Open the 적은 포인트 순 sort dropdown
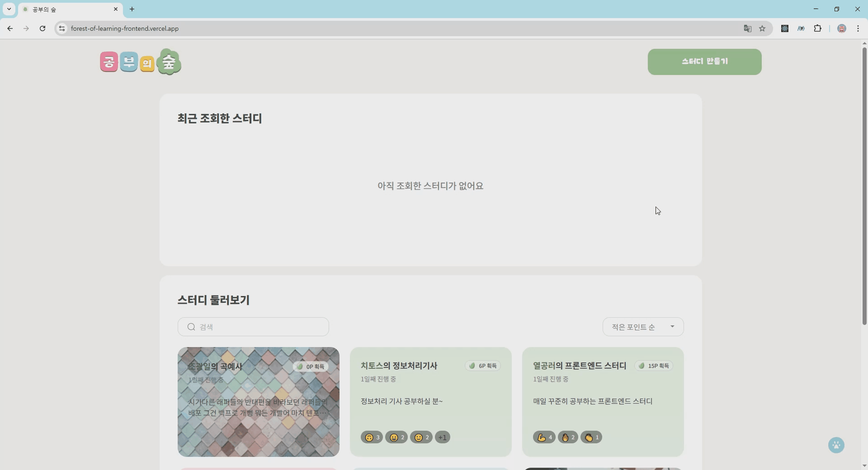Viewport: 868px width, 470px height. tap(643, 327)
